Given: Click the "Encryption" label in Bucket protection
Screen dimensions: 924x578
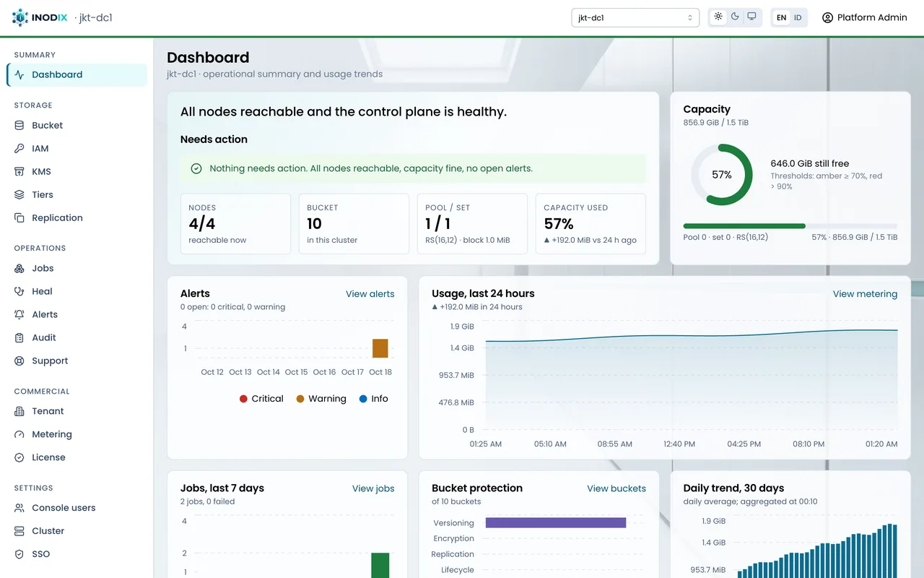Looking at the screenshot, I should pyautogui.click(x=454, y=538).
